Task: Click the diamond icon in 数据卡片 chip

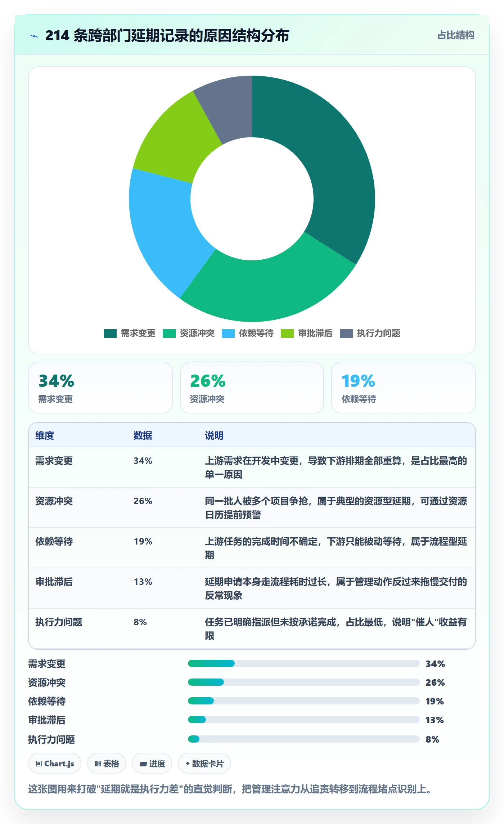Action: point(188,763)
